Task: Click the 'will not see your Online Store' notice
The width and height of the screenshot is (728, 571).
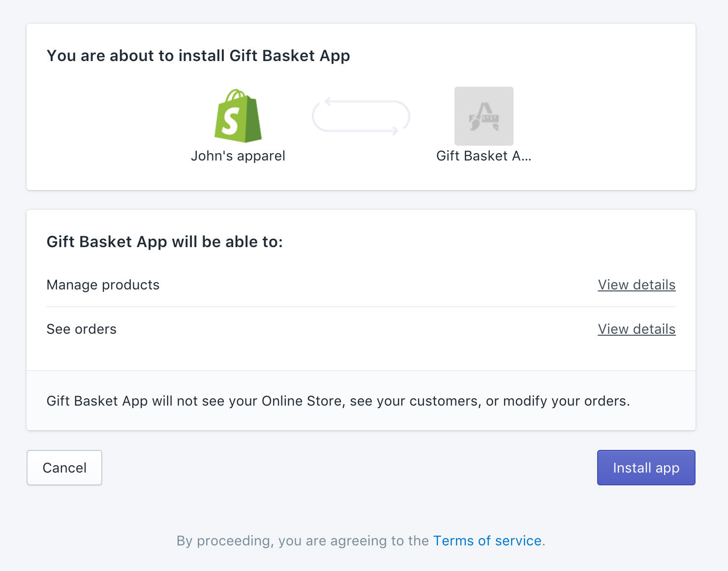Action: (338, 401)
